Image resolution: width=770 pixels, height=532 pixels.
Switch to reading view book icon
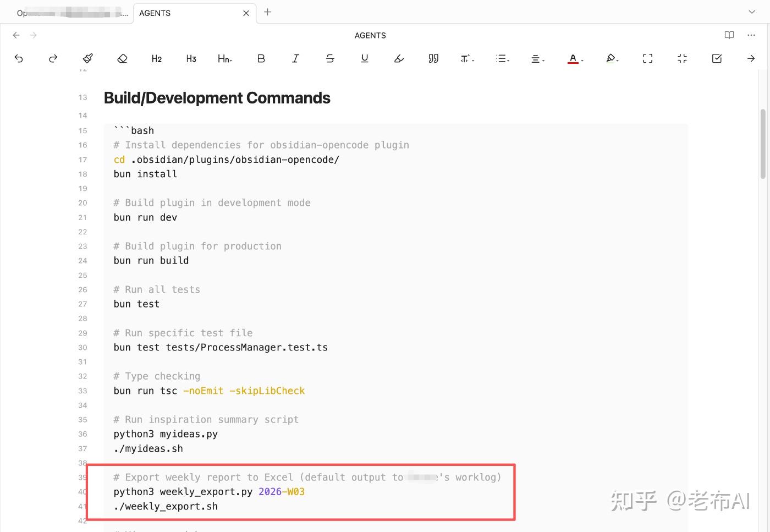coord(729,35)
